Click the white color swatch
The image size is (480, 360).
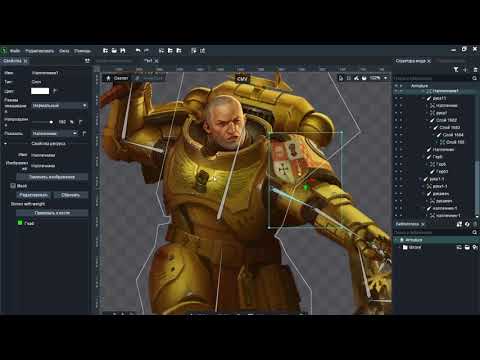(x=40, y=91)
